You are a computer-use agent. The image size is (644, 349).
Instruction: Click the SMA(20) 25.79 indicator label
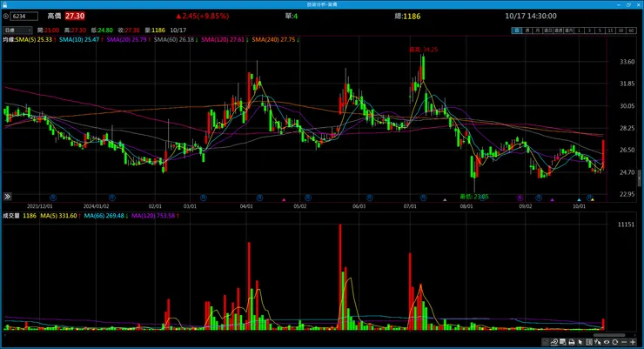(127, 40)
